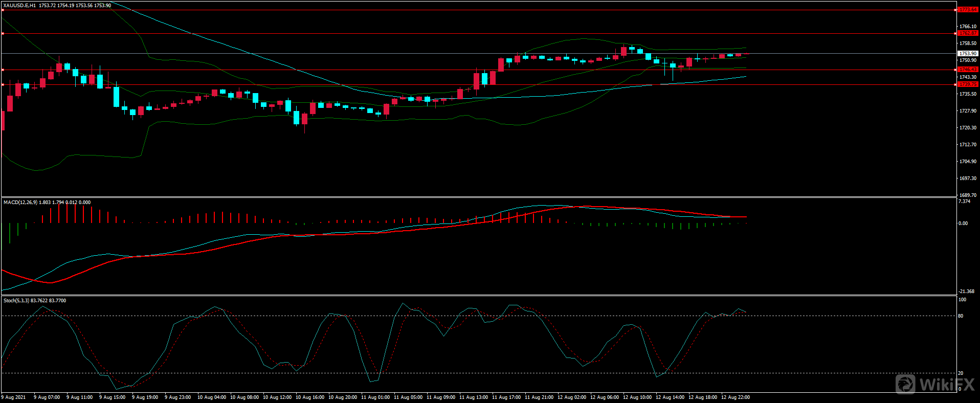Click the 12 Aug 02:00 time label
This screenshot has height=403, width=980.
(x=571, y=397)
